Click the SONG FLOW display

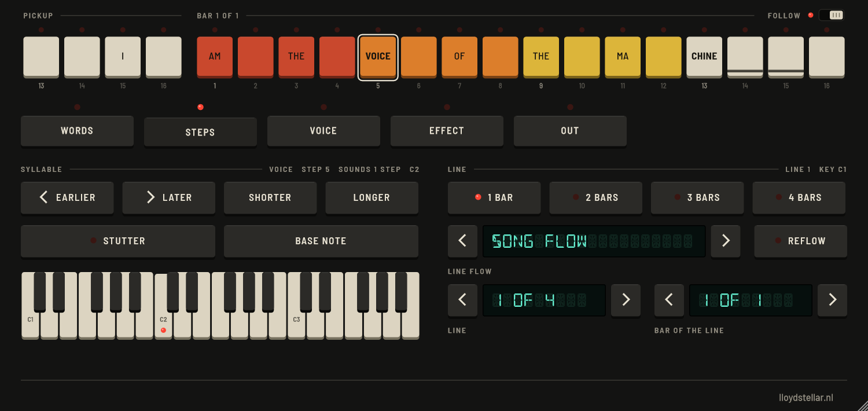point(594,241)
